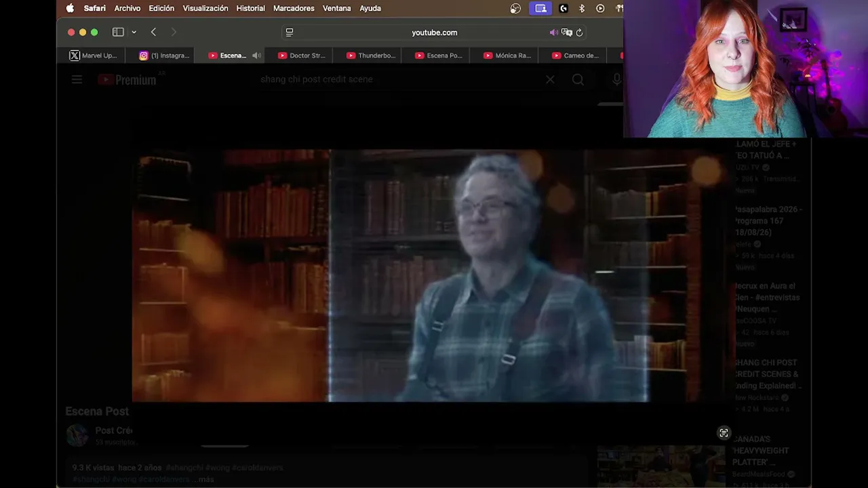Select the active Escena... tab
The image size is (868, 488).
click(228, 56)
